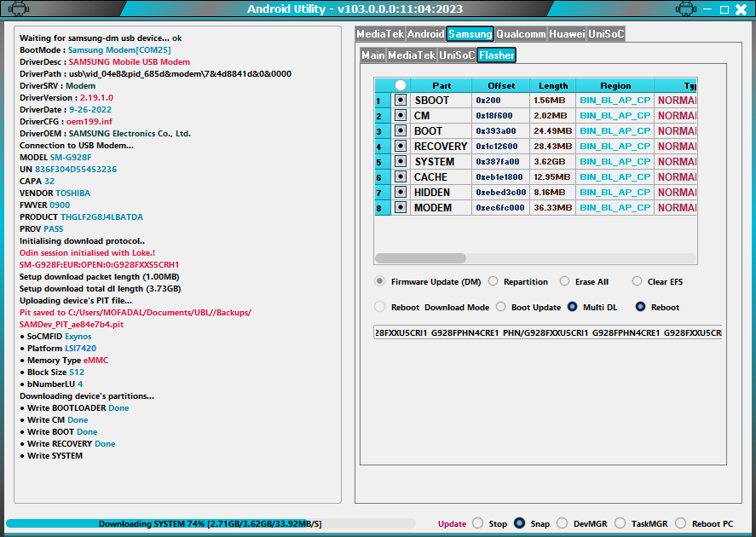Viewport: 756px width, 537px height.
Task: Select the Boot Update radio option
Action: (x=501, y=307)
